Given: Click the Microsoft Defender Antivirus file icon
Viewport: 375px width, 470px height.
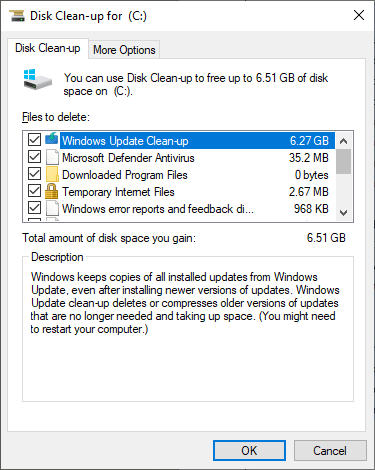Looking at the screenshot, I should (52, 157).
